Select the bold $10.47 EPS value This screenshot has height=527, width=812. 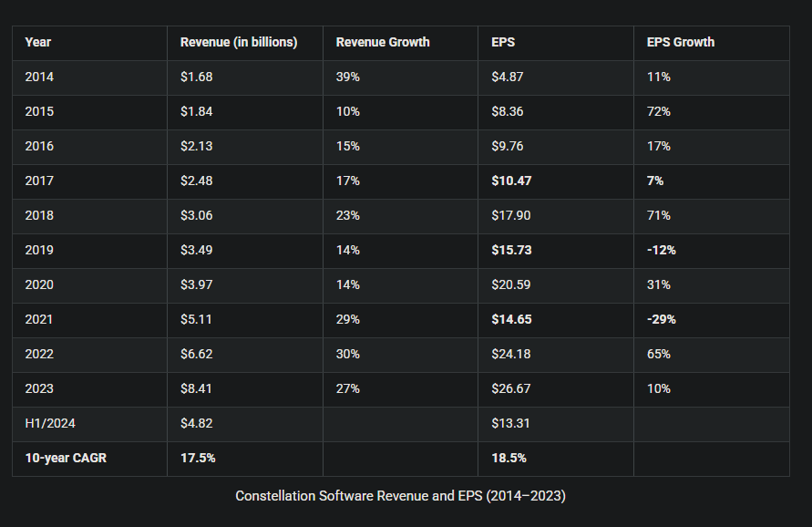click(x=511, y=181)
